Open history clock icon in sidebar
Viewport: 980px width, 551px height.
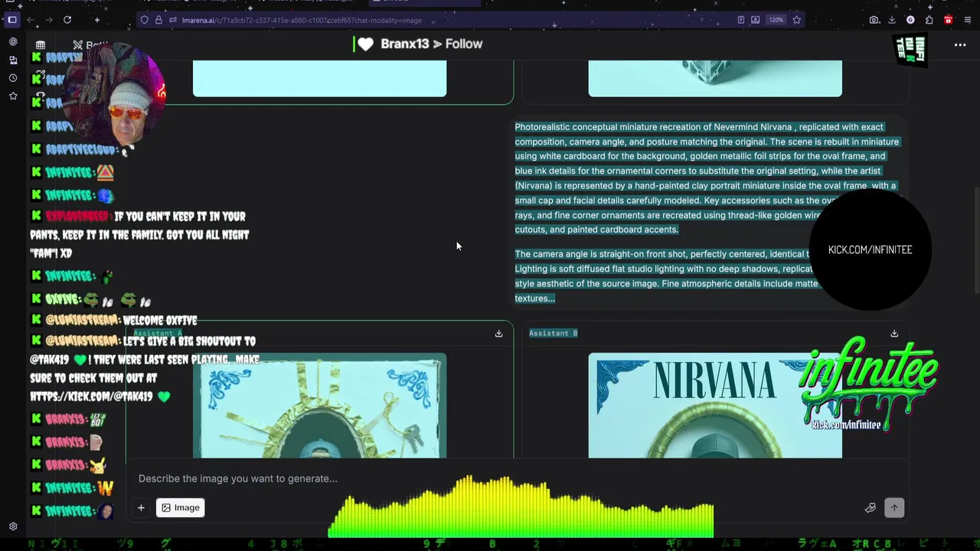(13, 78)
